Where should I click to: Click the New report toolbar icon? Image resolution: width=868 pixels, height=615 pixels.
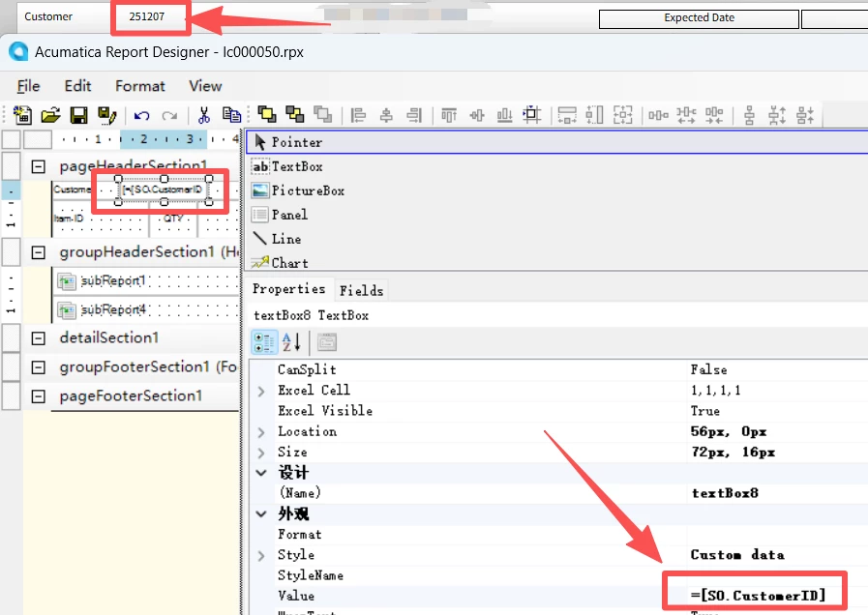[22, 115]
